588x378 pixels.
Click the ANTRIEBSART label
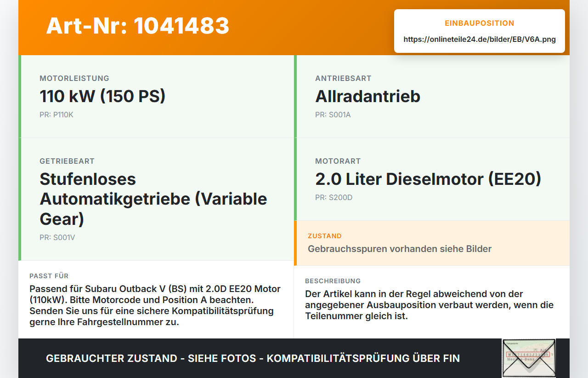[x=343, y=79]
